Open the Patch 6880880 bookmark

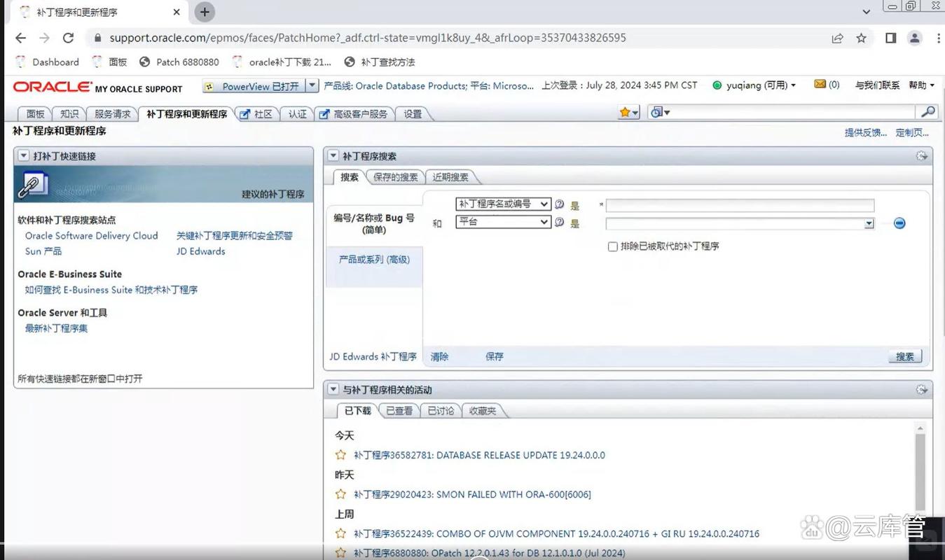(x=179, y=62)
